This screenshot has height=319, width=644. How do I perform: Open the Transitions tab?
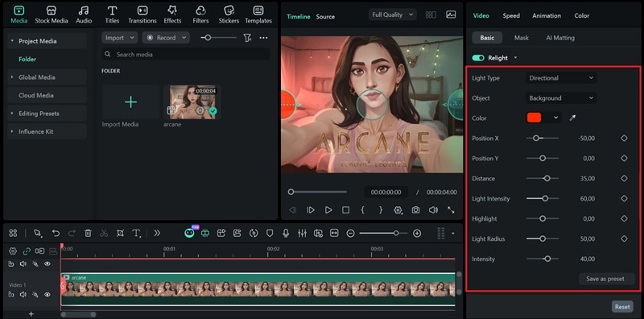(x=142, y=14)
